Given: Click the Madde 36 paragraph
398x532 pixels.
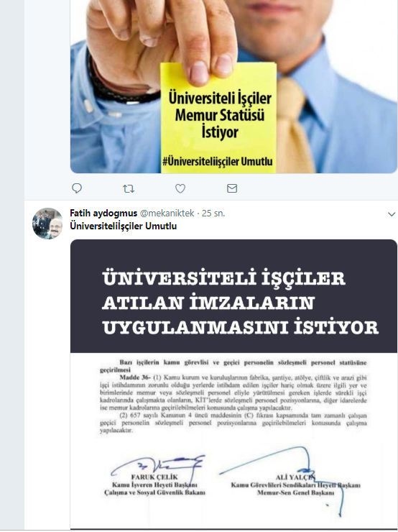Looking at the screenshot, I should 233,393.
